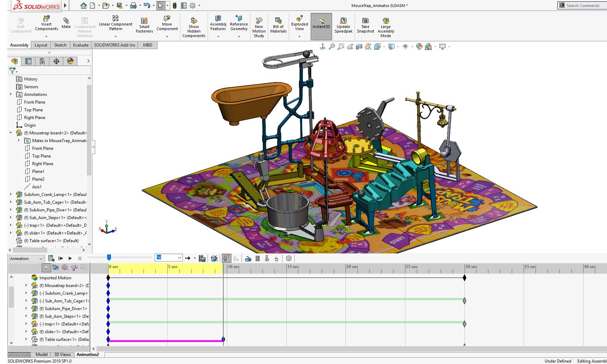Select Zoom to Area in the view toolbar
Screen dimensions: 607x364
tap(340, 46)
